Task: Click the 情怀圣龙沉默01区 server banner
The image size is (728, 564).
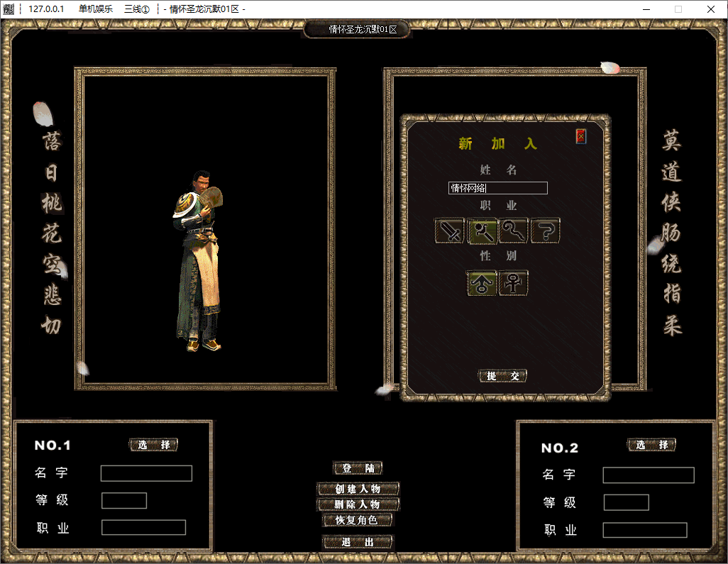Action: pos(363,29)
